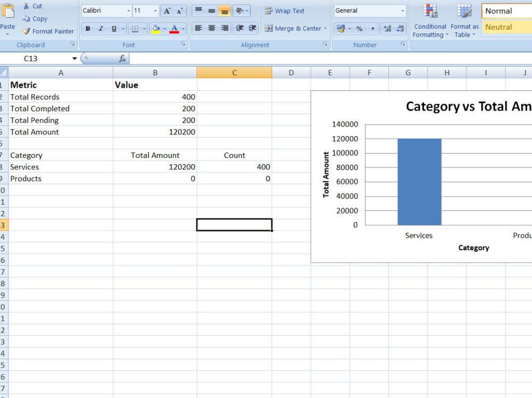Click the Select All corner button
The width and height of the screenshot is (532, 398).
pyautogui.click(x=4, y=72)
